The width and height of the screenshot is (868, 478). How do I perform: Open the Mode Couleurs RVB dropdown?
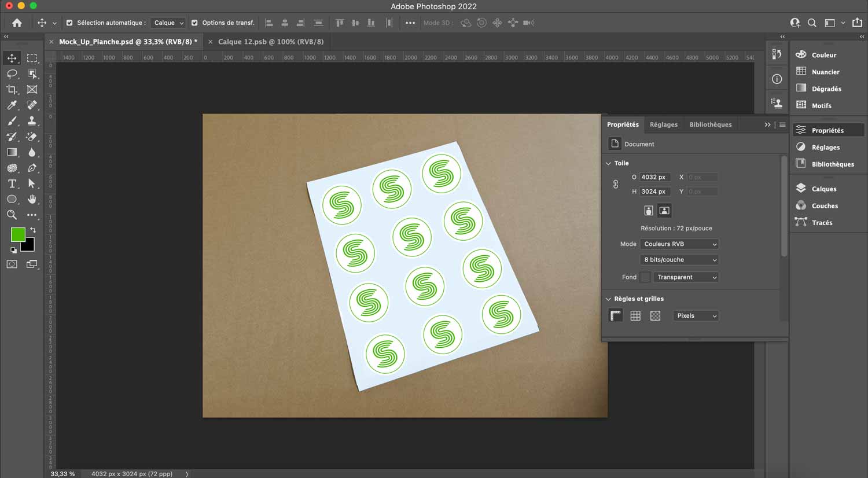coord(679,244)
